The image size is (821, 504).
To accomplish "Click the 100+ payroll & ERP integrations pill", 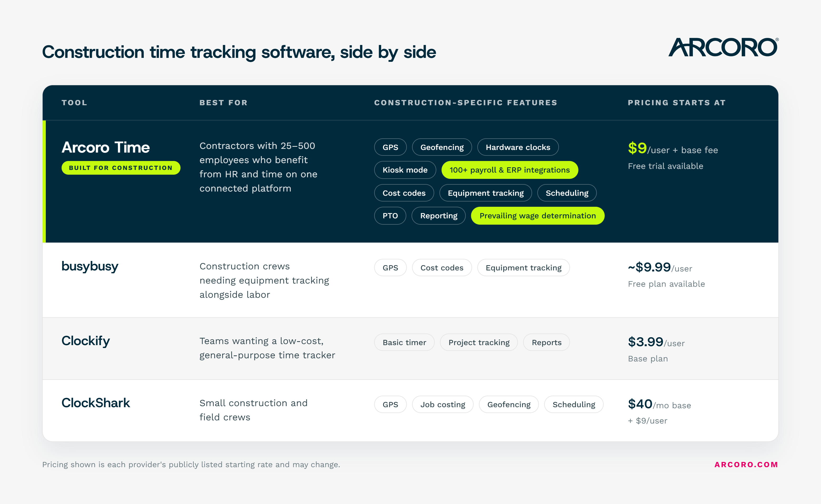I will pyautogui.click(x=509, y=170).
